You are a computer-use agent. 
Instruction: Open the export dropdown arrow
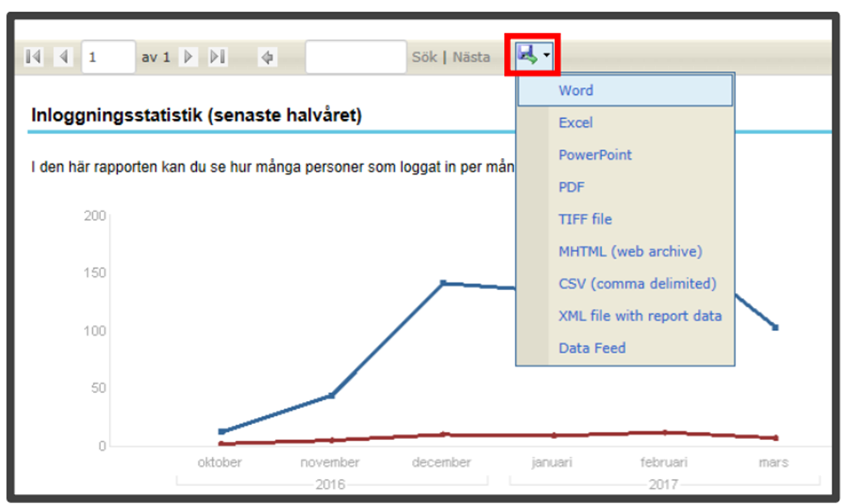(546, 56)
